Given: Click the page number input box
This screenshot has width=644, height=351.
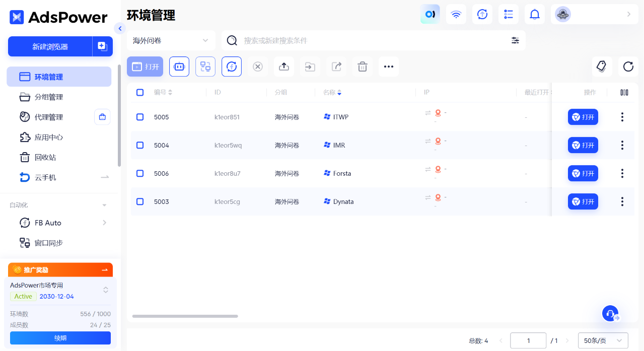Looking at the screenshot, I should point(528,341).
